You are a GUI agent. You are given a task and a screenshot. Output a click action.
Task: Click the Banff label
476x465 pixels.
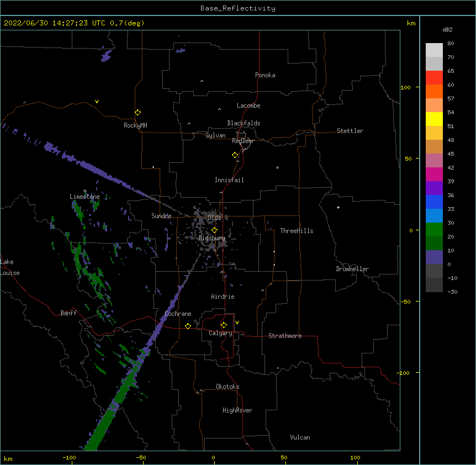point(68,313)
